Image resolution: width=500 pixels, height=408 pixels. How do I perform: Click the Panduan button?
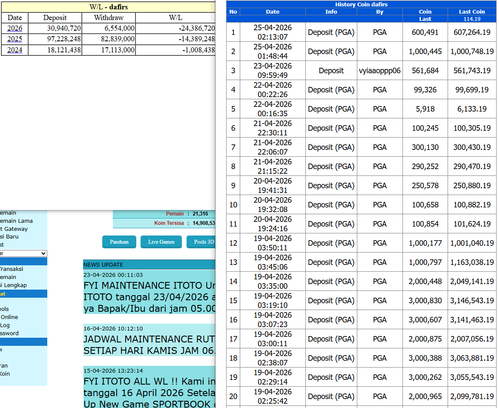[x=119, y=242]
